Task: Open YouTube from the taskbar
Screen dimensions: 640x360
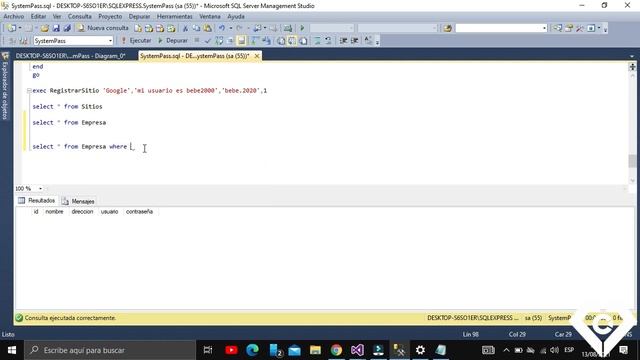Action: tap(231, 350)
